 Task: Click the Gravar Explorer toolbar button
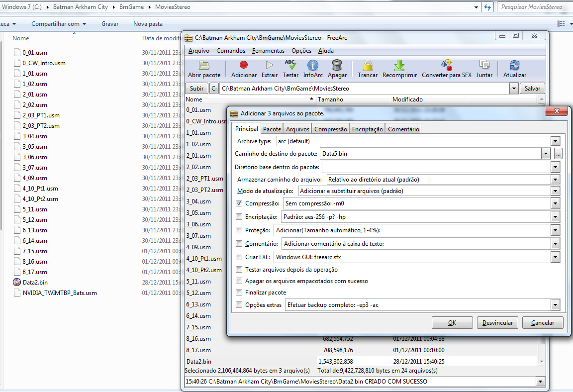coord(110,24)
